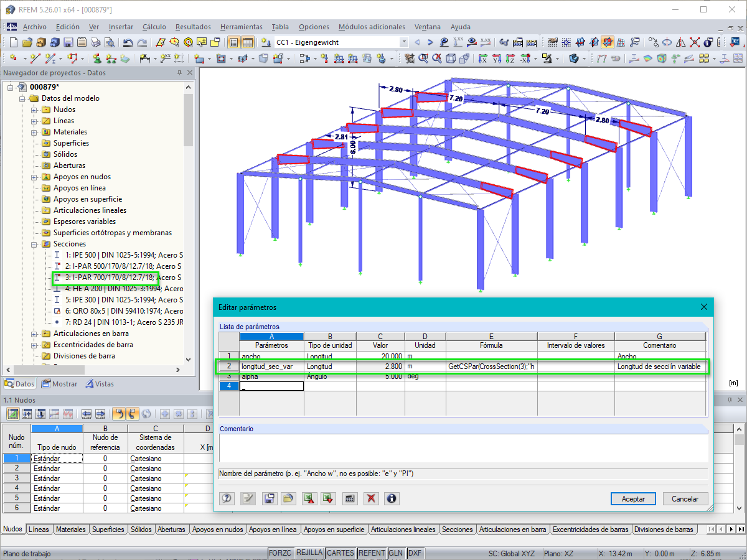Open the Cálculo menu
This screenshot has width=747, height=560.
[x=154, y=27]
